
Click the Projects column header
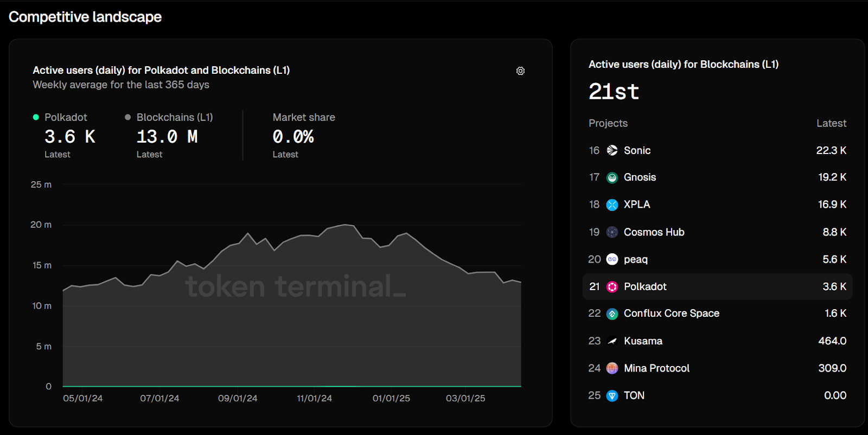(608, 123)
